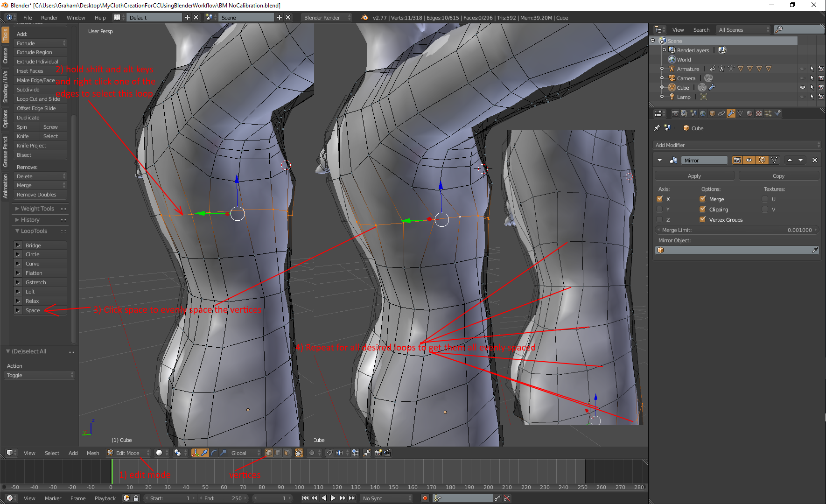826x504 pixels.
Task: Click the Space LoopTools button
Action: point(40,310)
